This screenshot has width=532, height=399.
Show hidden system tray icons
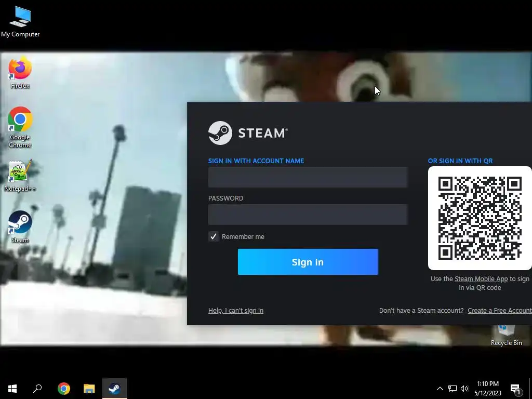(440, 389)
